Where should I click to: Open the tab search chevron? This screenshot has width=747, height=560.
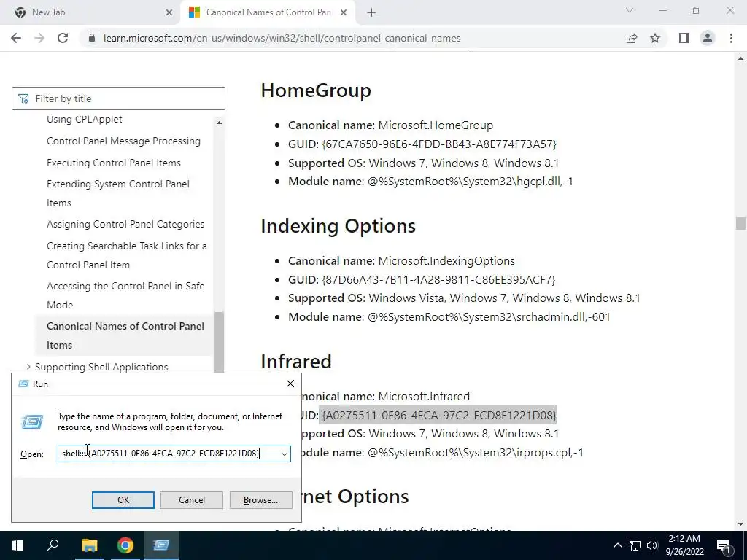630,10
